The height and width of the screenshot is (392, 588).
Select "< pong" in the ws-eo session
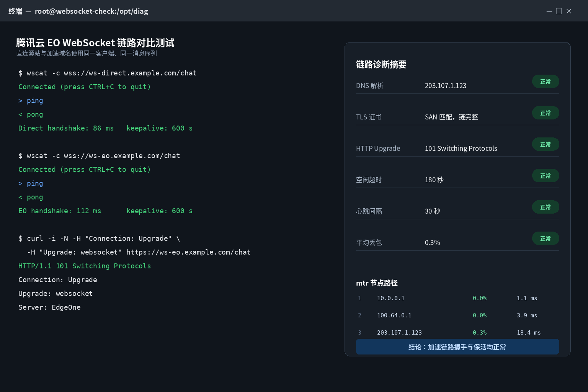pyautogui.click(x=31, y=197)
